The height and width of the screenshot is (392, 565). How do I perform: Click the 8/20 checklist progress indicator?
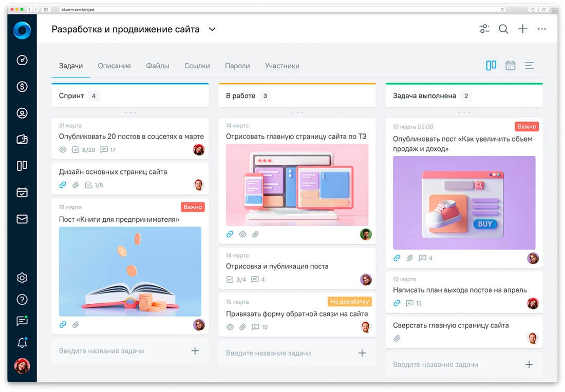pyautogui.click(x=83, y=149)
